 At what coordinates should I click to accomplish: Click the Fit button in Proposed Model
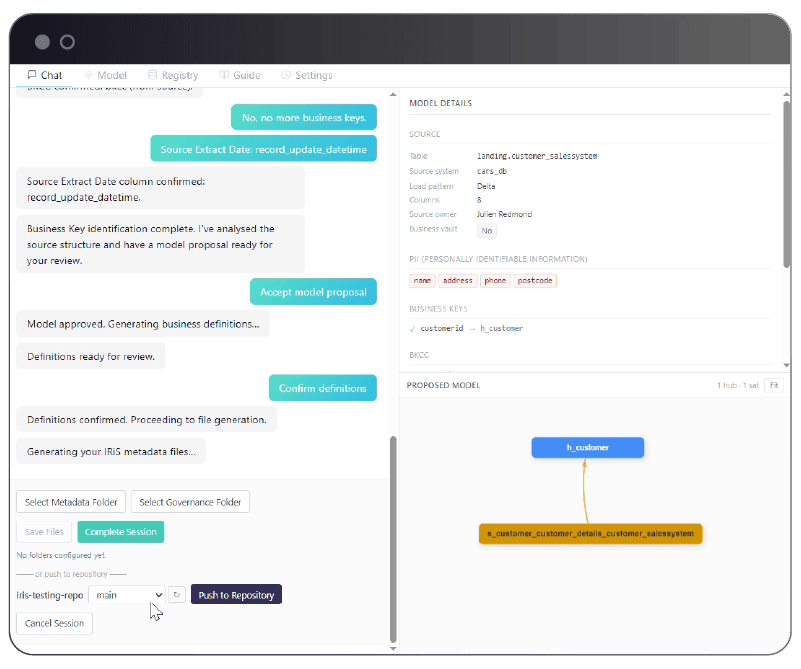(x=774, y=385)
